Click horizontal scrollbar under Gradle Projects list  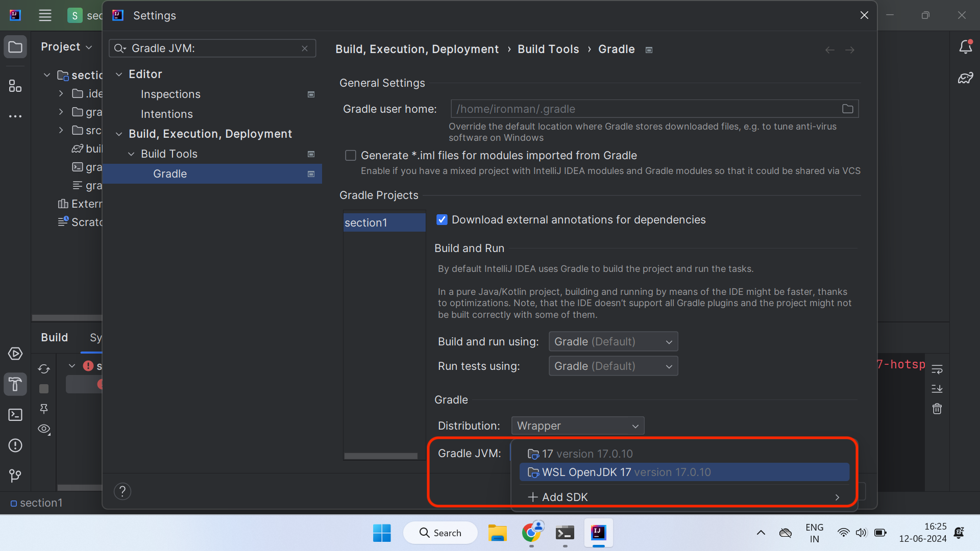click(381, 456)
